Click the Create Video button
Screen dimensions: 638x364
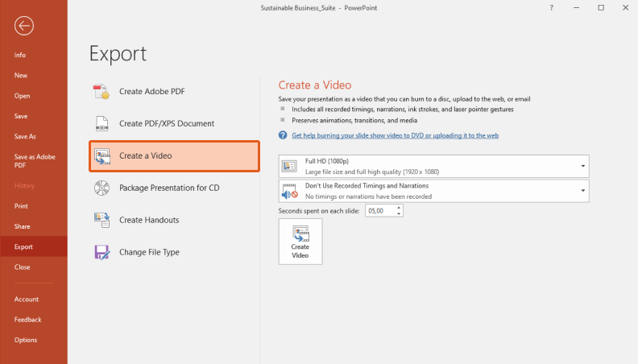(300, 242)
